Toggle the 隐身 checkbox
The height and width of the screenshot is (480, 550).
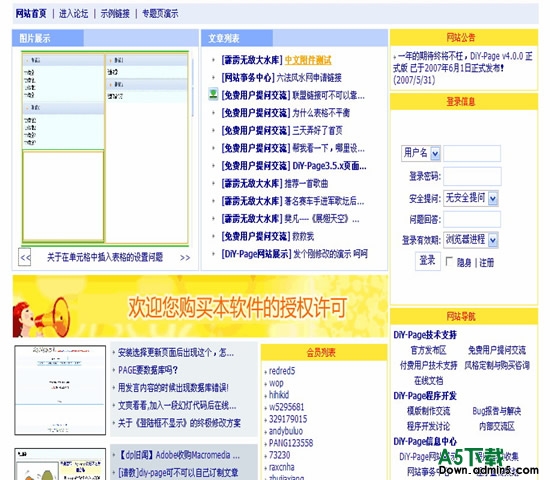coord(449,261)
